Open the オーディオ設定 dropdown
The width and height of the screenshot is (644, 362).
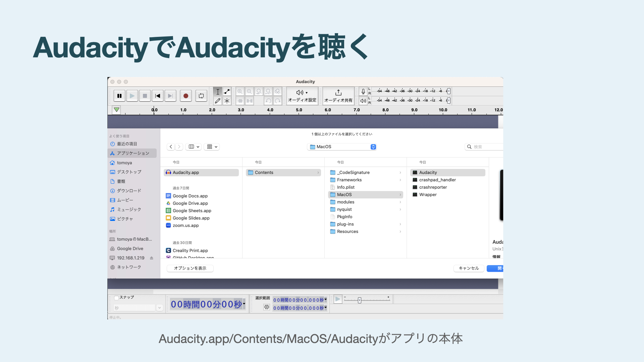(x=302, y=96)
